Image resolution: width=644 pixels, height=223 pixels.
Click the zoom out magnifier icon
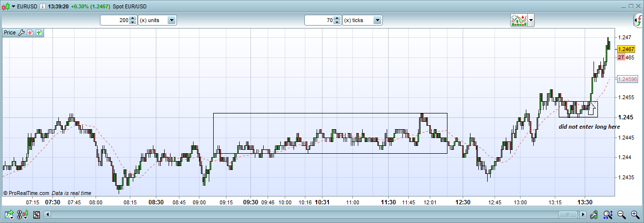coord(621,215)
